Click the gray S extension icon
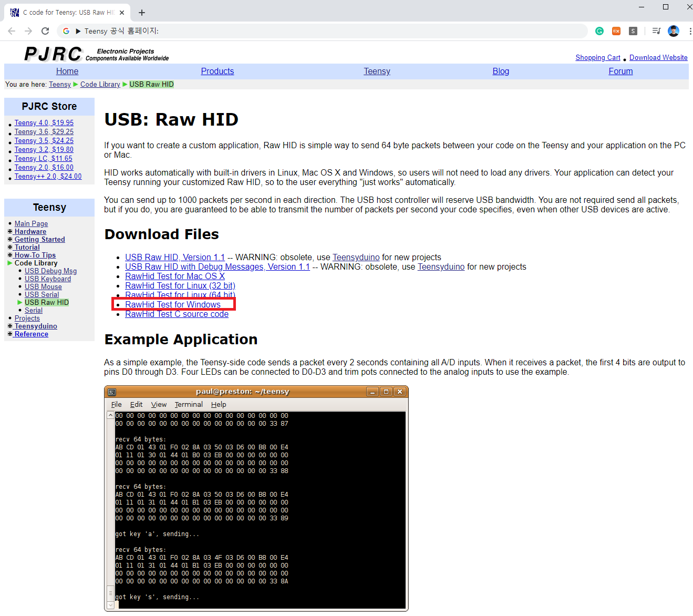The image size is (693, 616). coord(633,31)
